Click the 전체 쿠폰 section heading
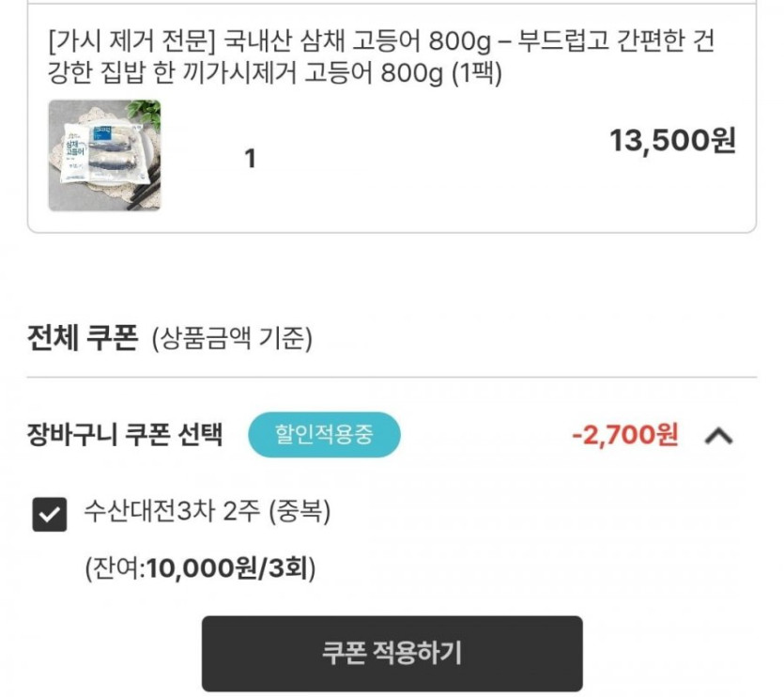This screenshot has width=784, height=697. pyautogui.click(x=84, y=337)
